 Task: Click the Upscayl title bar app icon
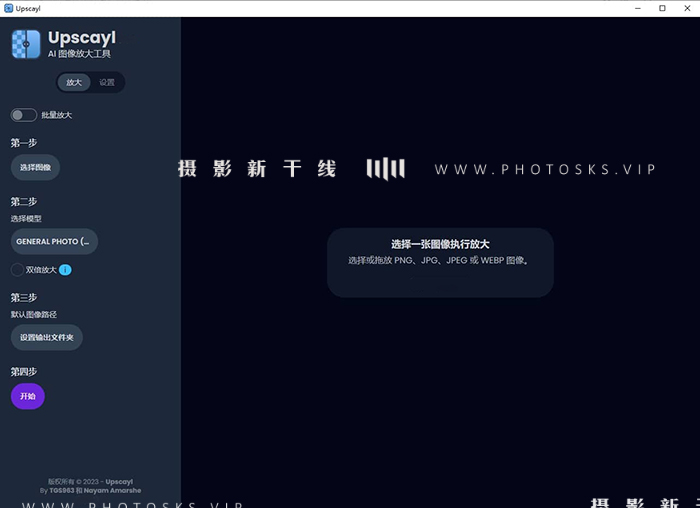coord(8,8)
